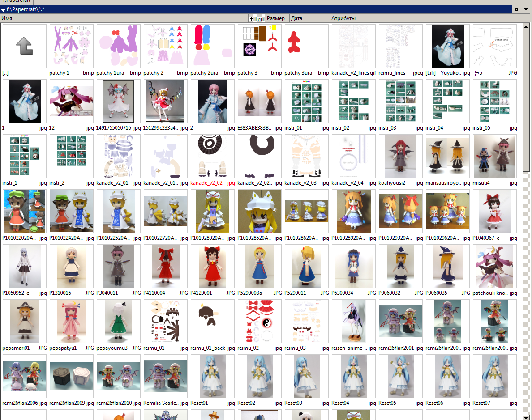Select the P101029620A thumbnail

[448, 211]
